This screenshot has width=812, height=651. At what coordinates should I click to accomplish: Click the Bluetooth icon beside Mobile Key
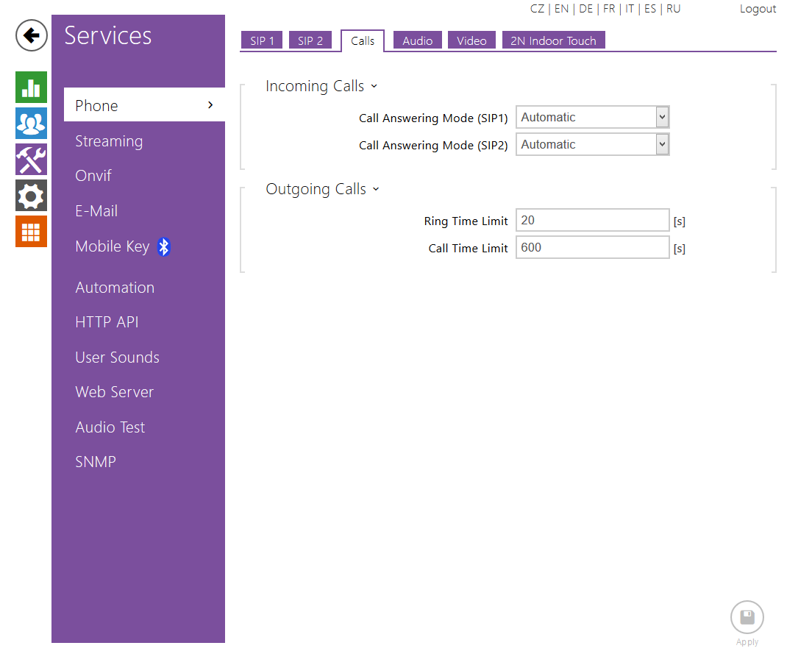point(164,247)
